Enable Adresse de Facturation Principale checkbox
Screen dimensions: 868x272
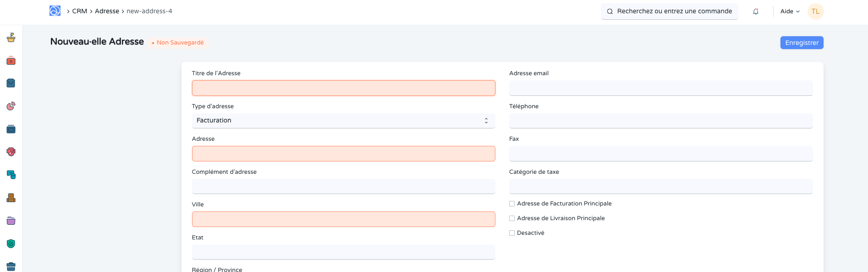(x=512, y=204)
